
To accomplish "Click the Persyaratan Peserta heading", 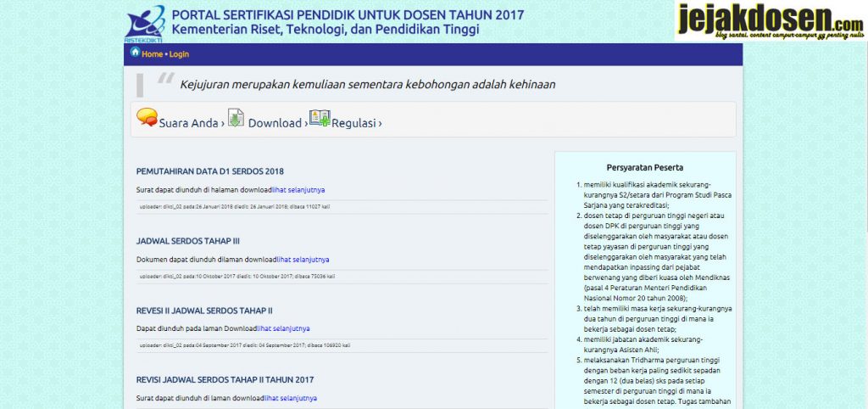I will tap(645, 167).
